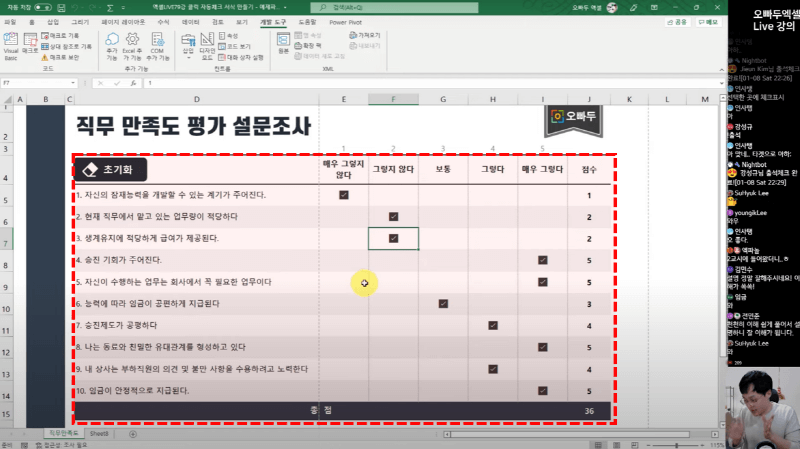
Task: Click in the formula bar input
Action: click(432, 83)
